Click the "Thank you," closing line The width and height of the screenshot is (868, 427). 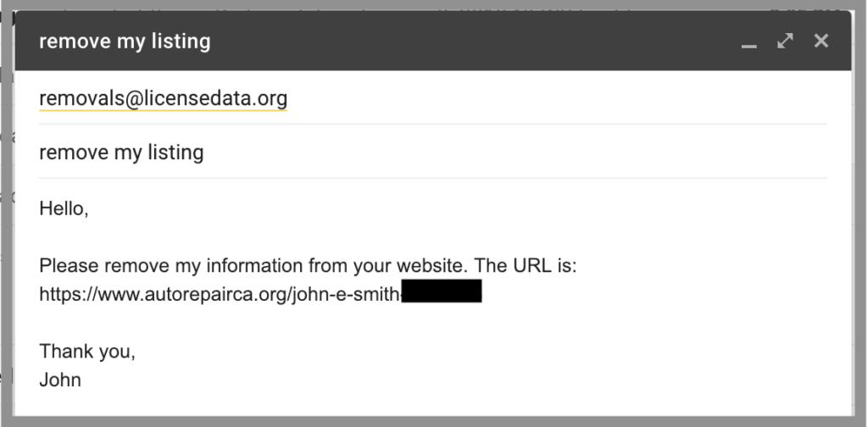[87, 351]
